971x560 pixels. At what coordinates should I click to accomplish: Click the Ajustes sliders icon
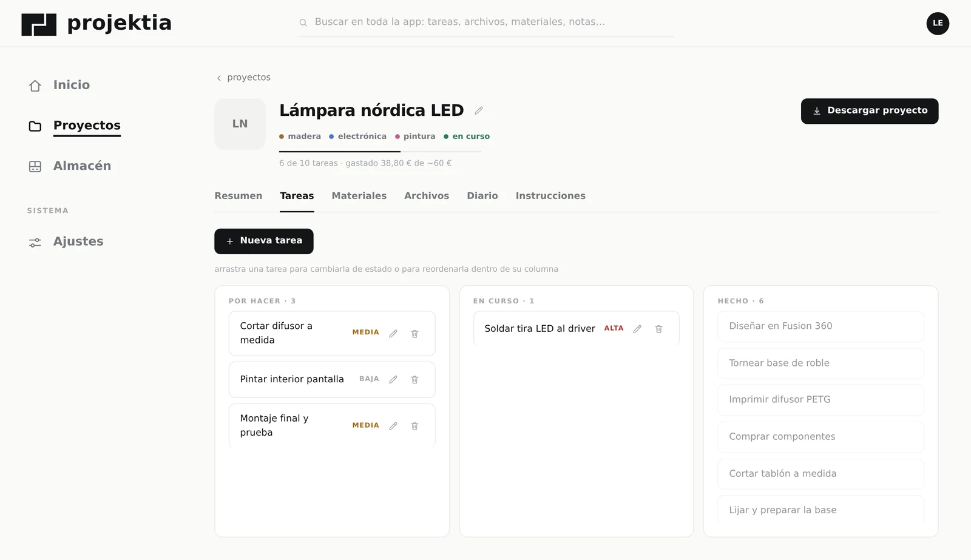35,242
